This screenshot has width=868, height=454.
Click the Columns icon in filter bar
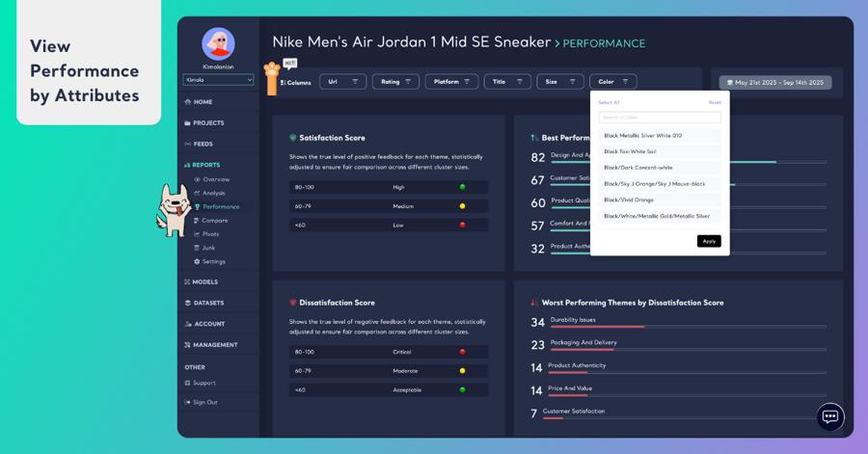click(283, 82)
